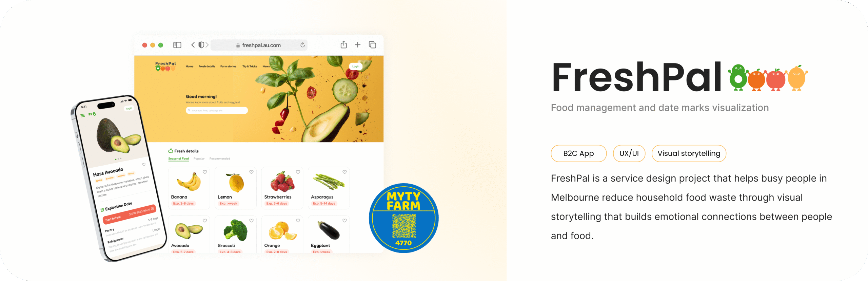Go back with the browser back arrow
Image resolution: width=868 pixels, height=281 pixels.
pyautogui.click(x=193, y=45)
